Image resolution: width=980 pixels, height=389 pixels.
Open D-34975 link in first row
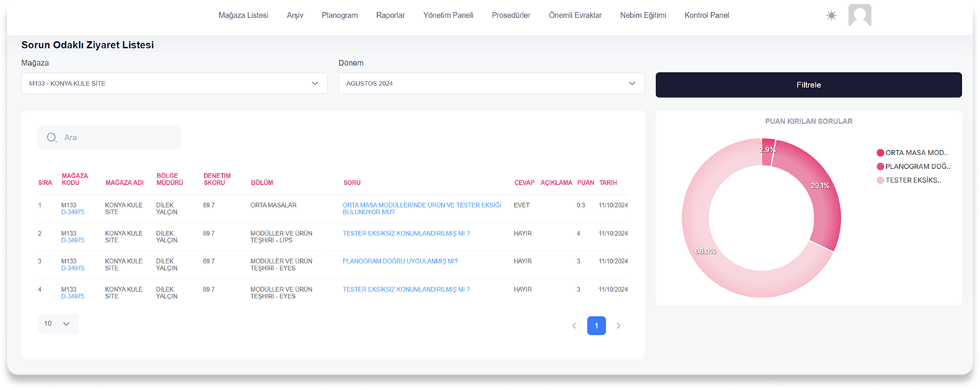click(x=73, y=212)
